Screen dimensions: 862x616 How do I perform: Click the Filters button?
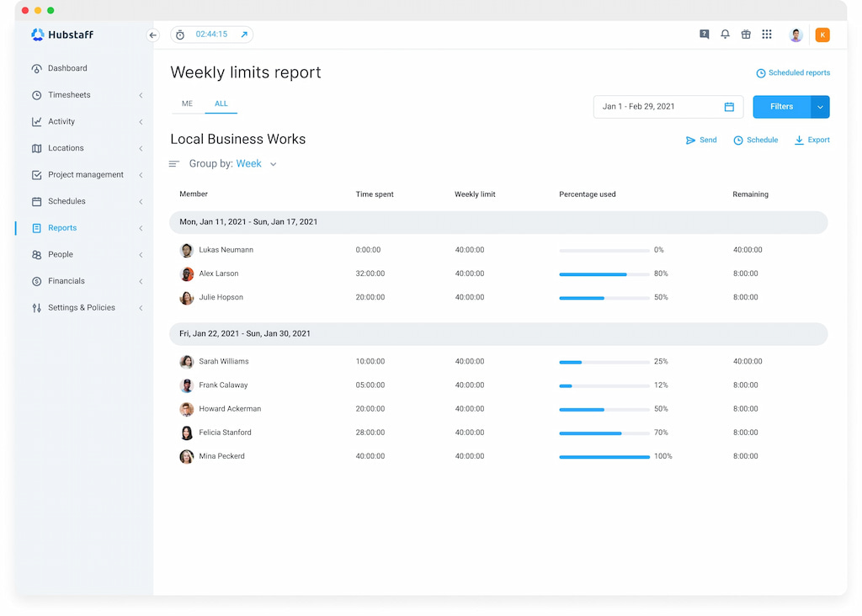click(x=781, y=107)
